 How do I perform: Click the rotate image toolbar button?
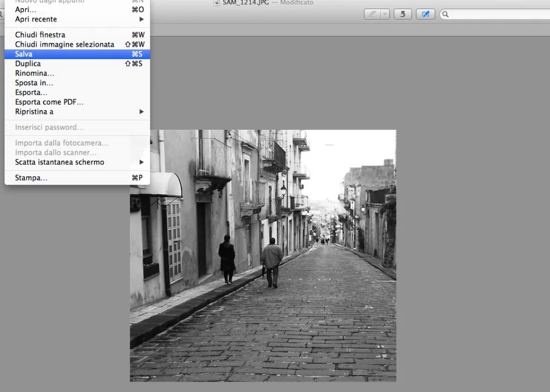[402, 14]
